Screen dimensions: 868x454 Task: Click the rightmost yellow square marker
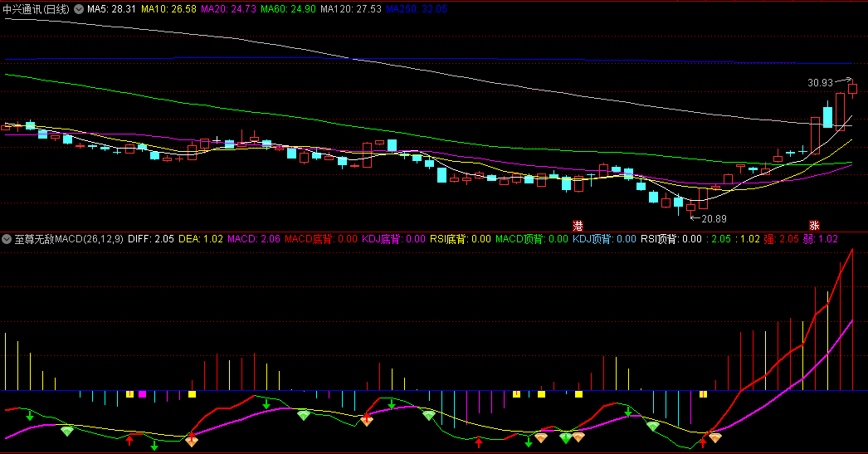pyautogui.click(x=703, y=394)
